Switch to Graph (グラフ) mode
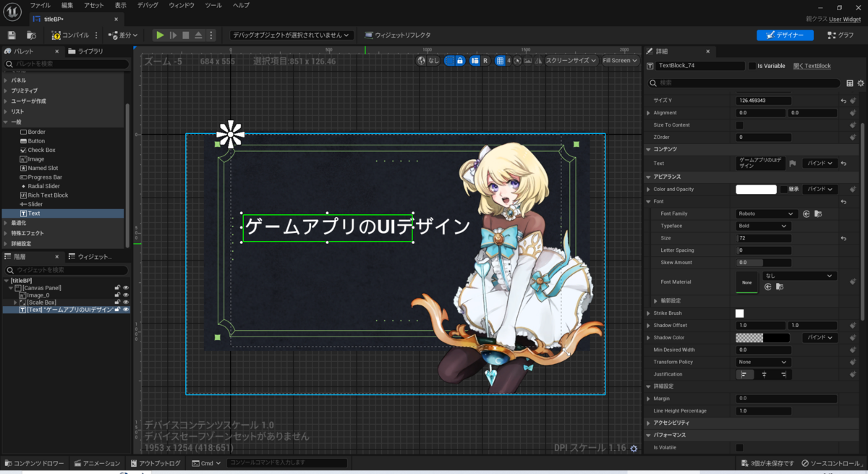The width and height of the screenshot is (868, 474). pyautogui.click(x=841, y=35)
